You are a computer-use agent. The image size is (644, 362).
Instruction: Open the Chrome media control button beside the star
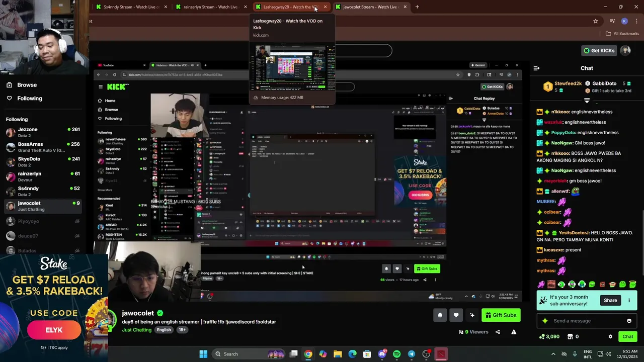pos(612,21)
